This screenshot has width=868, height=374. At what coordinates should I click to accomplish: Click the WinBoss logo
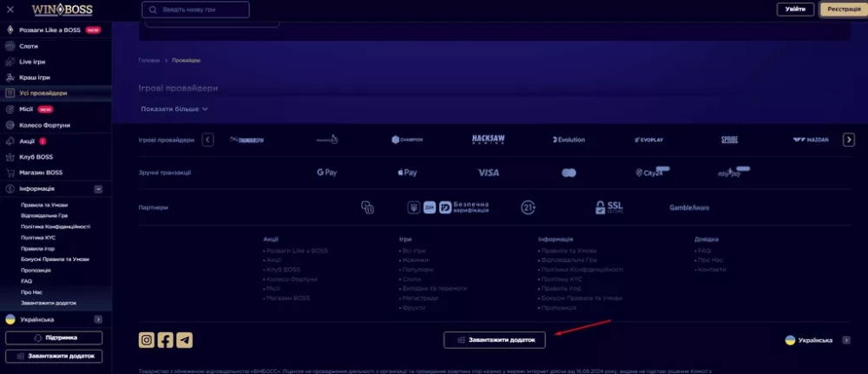pyautogui.click(x=62, y=10)
